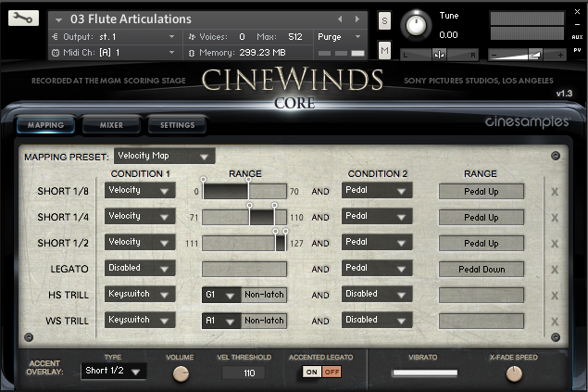Viewport: 588px width, 392px height.
Task: Click SHORT 1/2 Pedal Up range button
Action: 482,244
